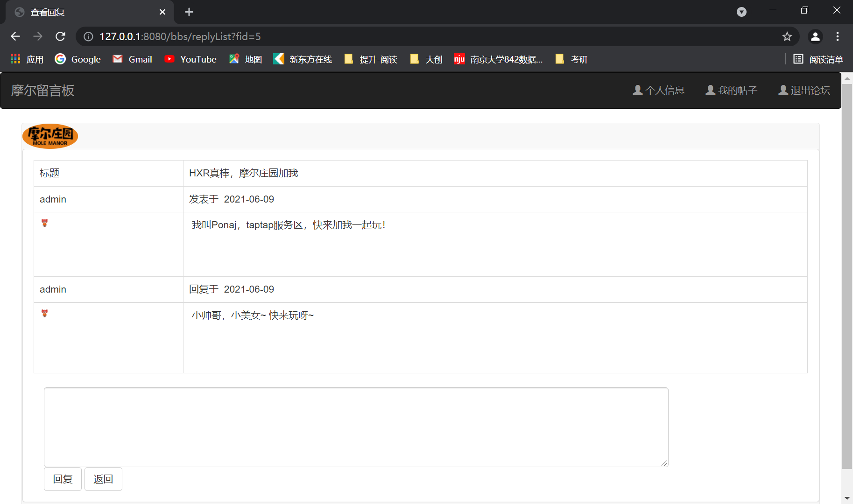Click the avatar beside the reply 小帅哥
Viewport: 853px width, 504px height.
(44, 313)
